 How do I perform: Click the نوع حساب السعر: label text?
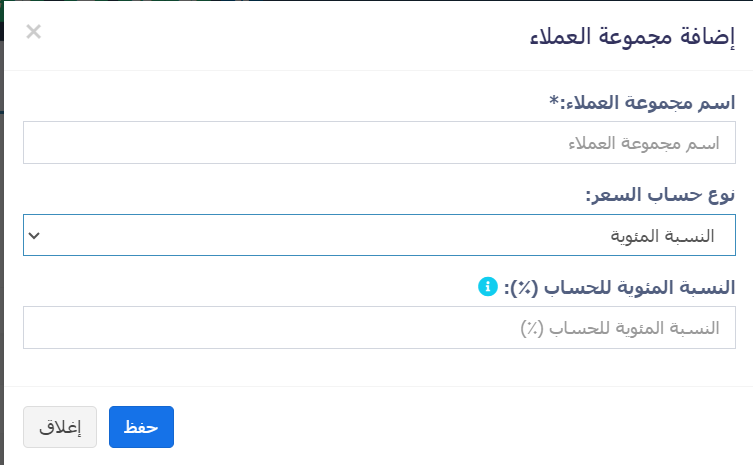click(x=660, y=195)
